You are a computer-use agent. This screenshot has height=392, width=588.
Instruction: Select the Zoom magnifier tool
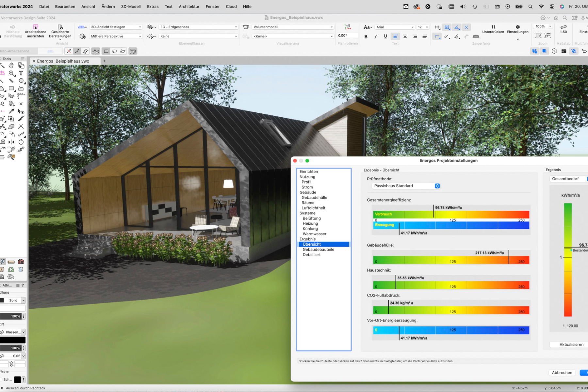pyautogui.click(x=11, y=73)
